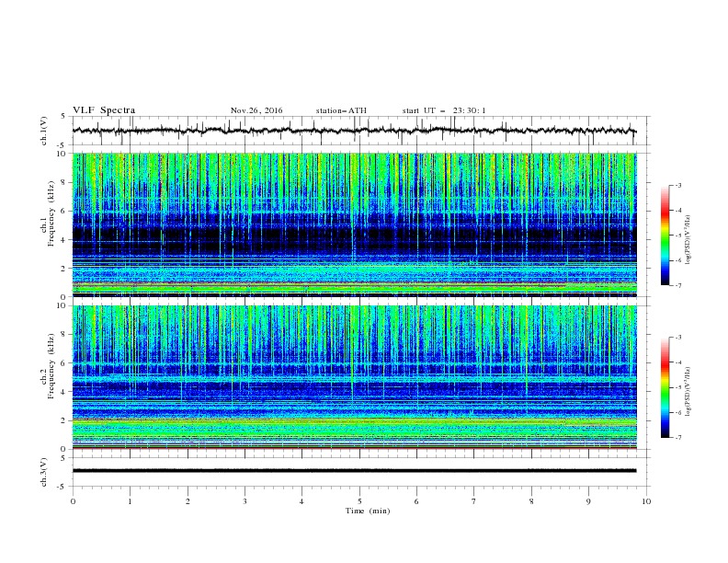Select the date text "Nov.26, 2016"
The width and height of the screenshot is (728, 563).
click(256, 110)
